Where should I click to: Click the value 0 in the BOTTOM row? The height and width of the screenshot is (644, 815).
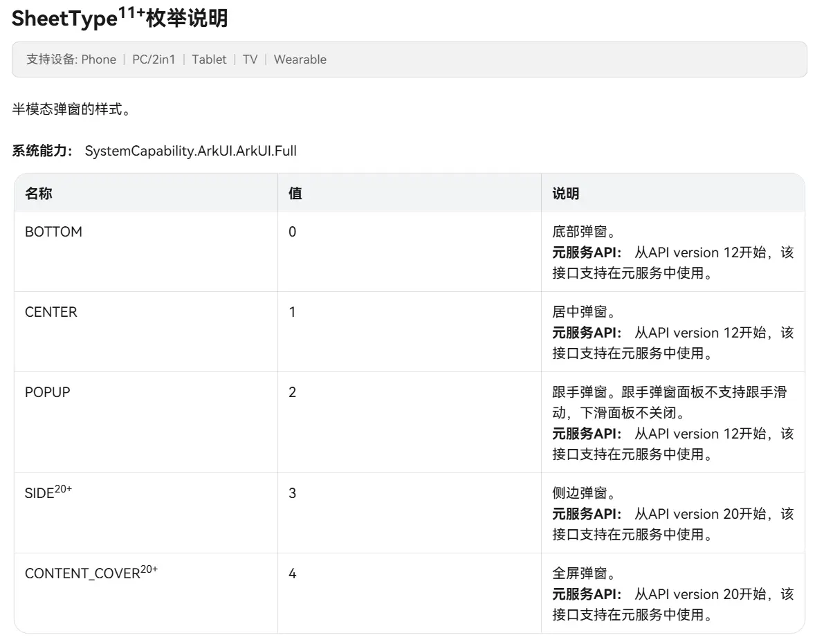tap(292, 232)
